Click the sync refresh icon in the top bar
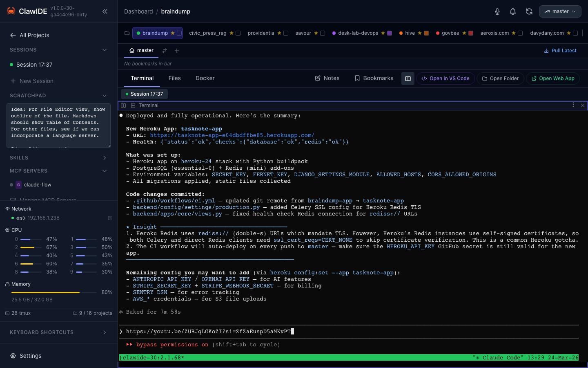588x368 pixels. [529, 11]
